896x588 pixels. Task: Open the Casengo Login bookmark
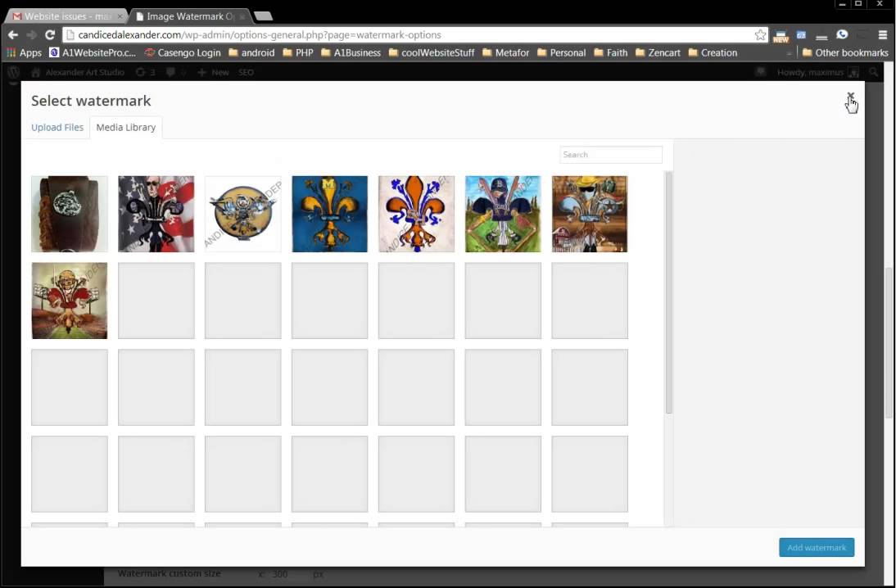pos(183,52)
